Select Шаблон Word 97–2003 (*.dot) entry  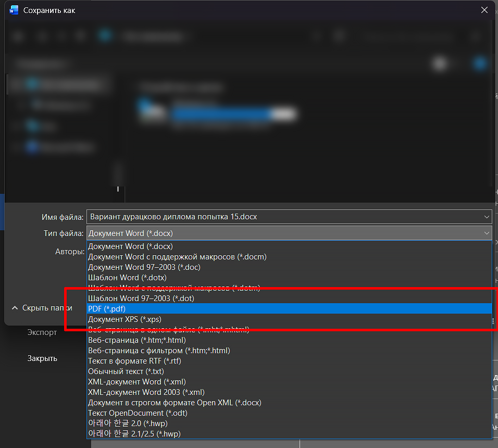140,298
